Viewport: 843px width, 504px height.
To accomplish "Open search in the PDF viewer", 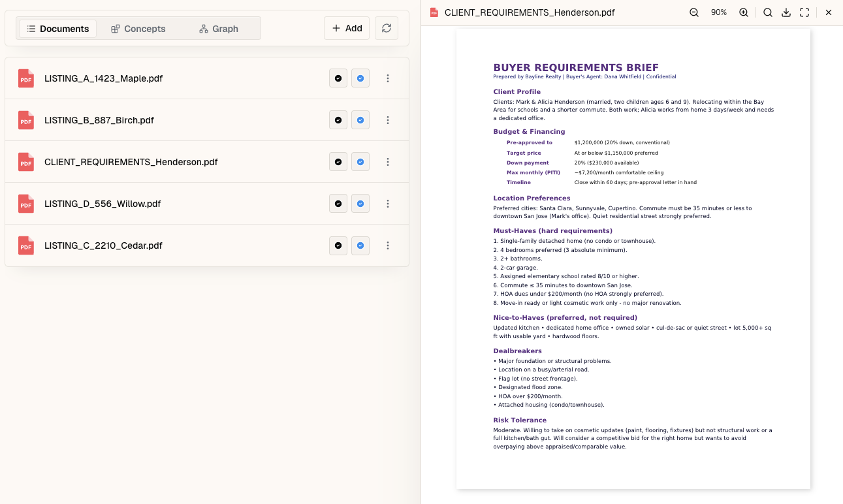I will point(768,12).
